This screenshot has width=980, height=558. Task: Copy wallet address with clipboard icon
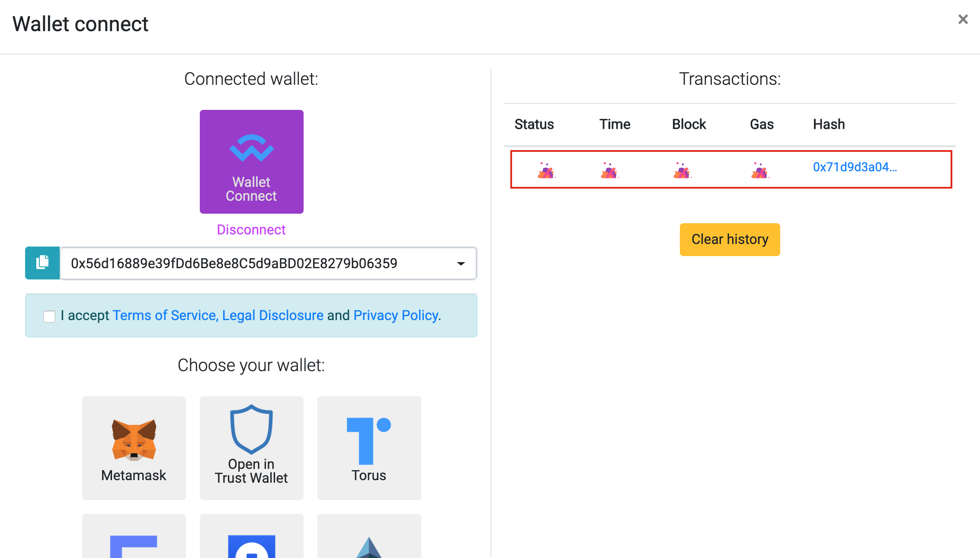pyautogui.click(x=42, y=263)
